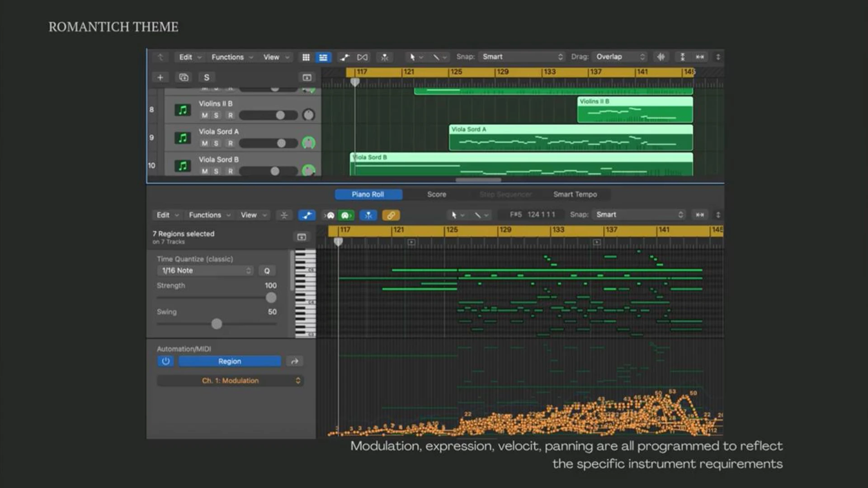
Task: Click the Catch Playhead icon in tracks toolbar
Action: [x=385, y=57]
